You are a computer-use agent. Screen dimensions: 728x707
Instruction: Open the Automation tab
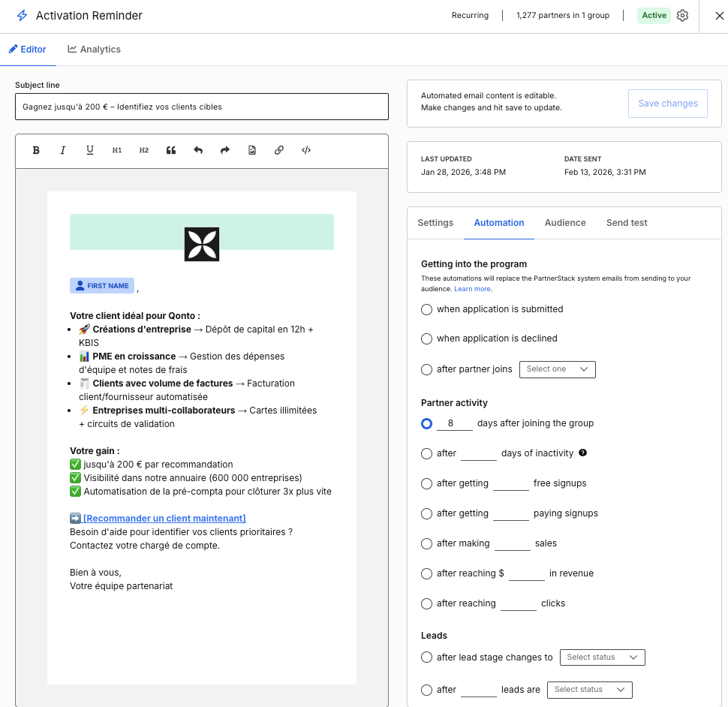pyautogui.click(x=498, y=223)
